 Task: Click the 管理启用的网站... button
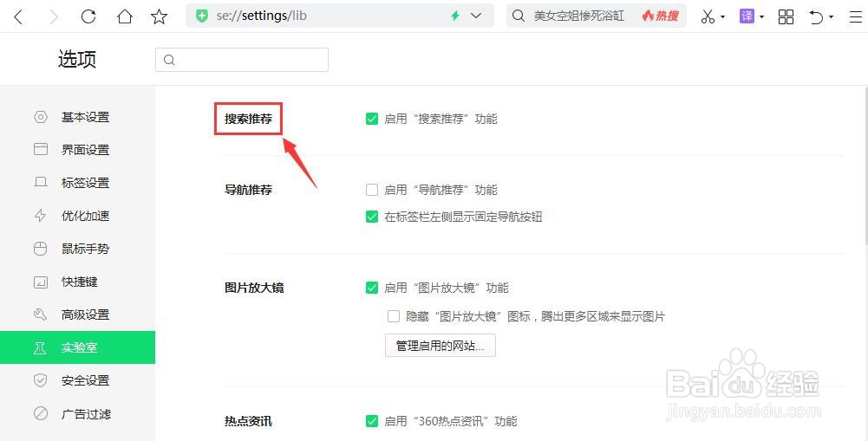pos(441,346)
